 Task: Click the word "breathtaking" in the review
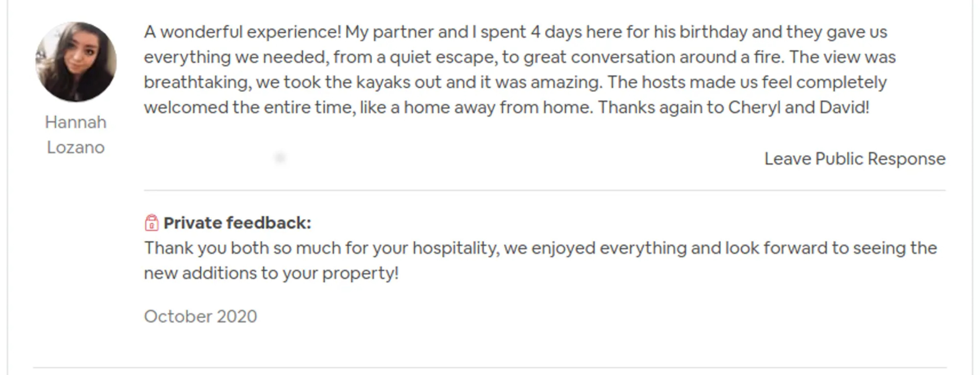pyautogui.click(x=197, y=82)
